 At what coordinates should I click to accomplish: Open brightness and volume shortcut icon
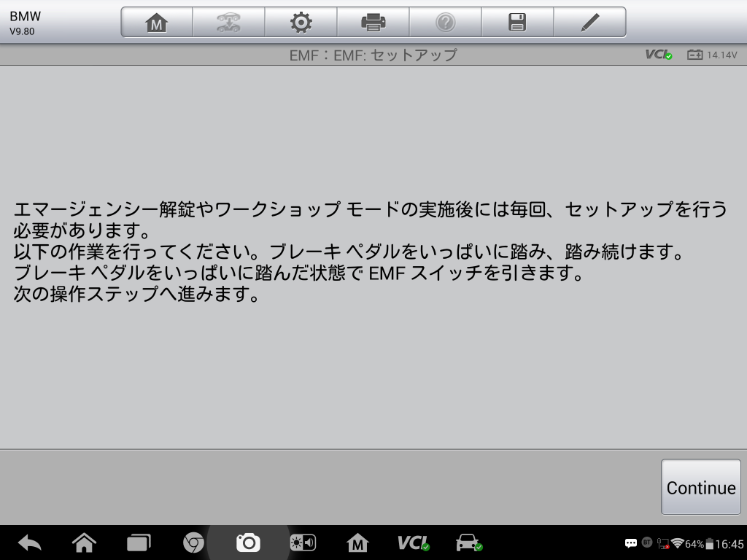coord(303,542)
